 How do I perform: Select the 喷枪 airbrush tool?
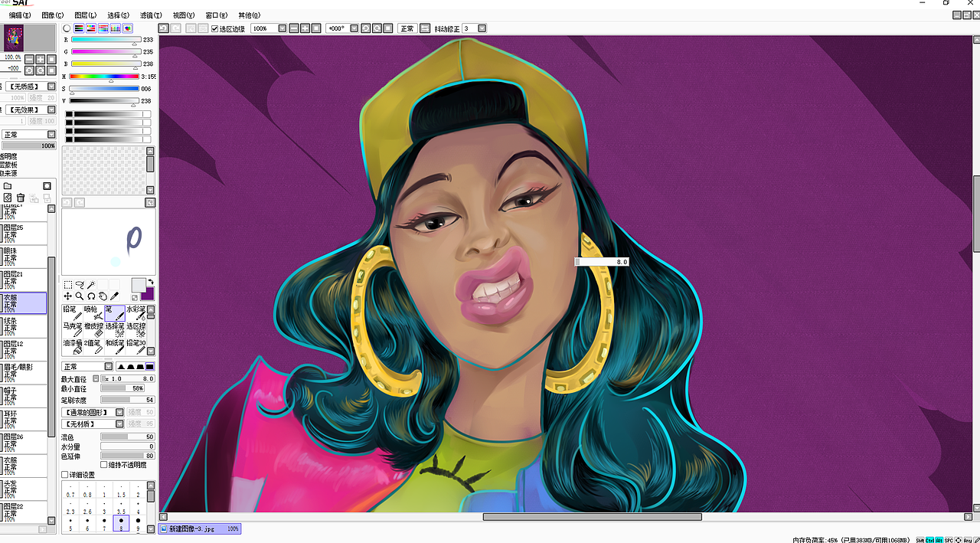93,312
